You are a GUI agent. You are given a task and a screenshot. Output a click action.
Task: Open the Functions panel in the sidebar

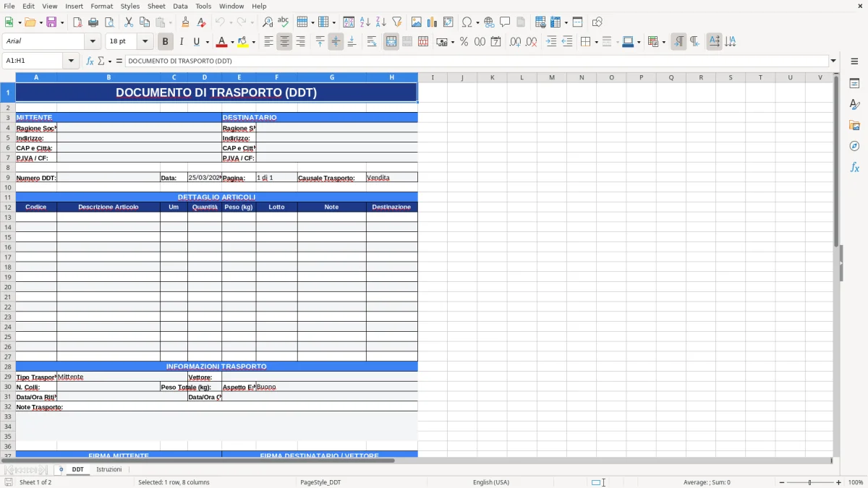(x=855, y=167)
